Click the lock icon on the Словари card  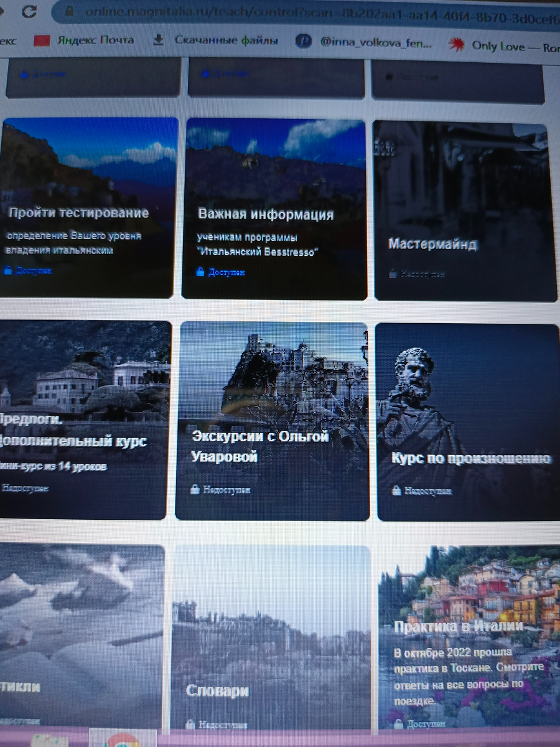190,724
